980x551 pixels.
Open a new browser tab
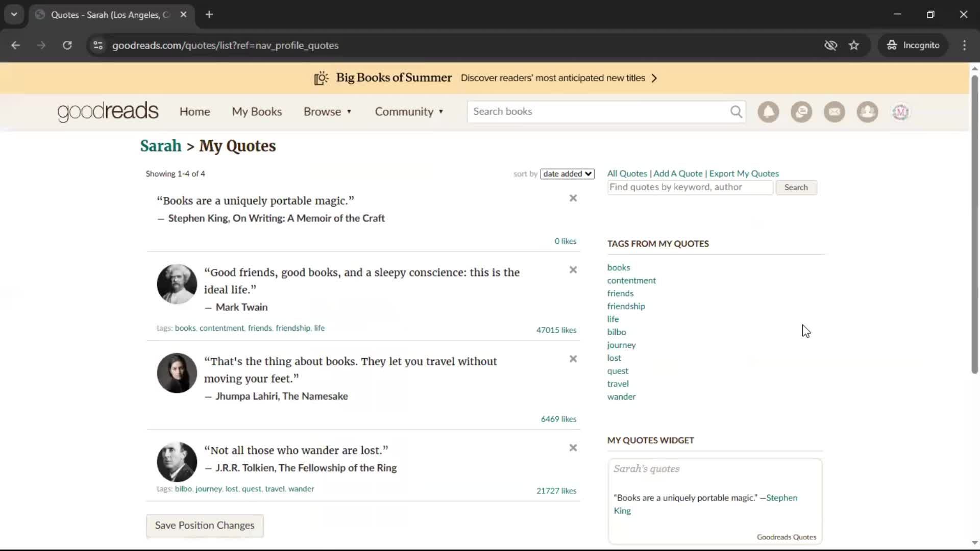pos(209,14)
